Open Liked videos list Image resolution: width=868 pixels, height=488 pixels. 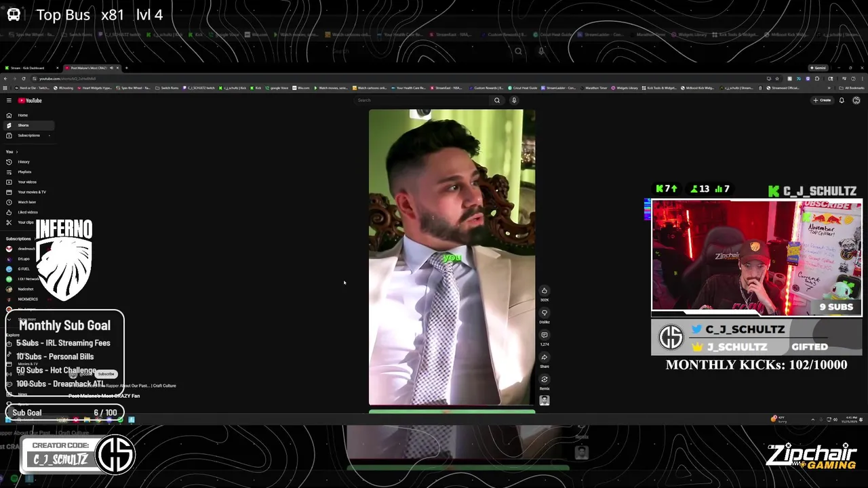tap(28, 212)
